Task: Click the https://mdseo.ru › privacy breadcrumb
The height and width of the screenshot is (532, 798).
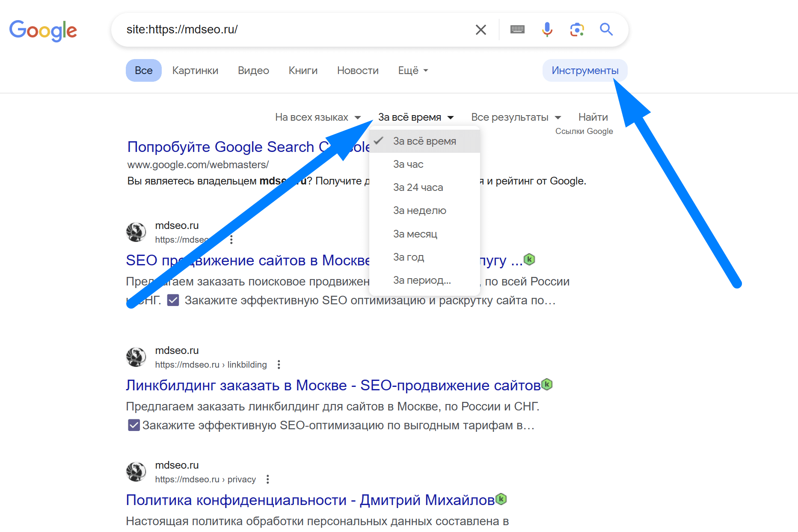Action: pyautogui.click(x=205, y=479)
